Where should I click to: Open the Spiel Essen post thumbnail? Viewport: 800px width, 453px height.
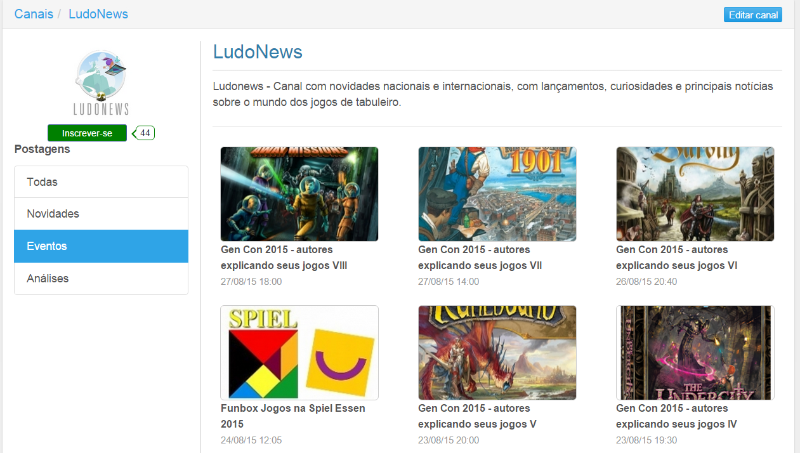299,353
